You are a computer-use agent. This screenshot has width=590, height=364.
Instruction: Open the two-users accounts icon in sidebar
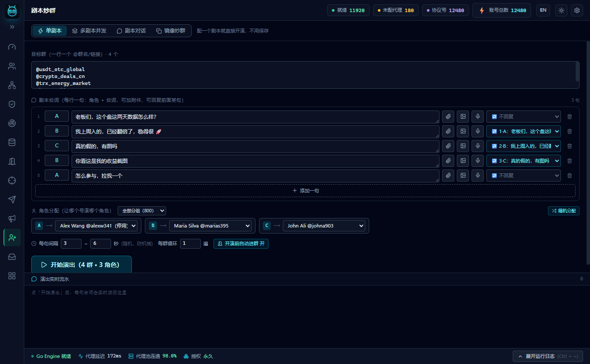pyautogui.click(x=12, y=66)
